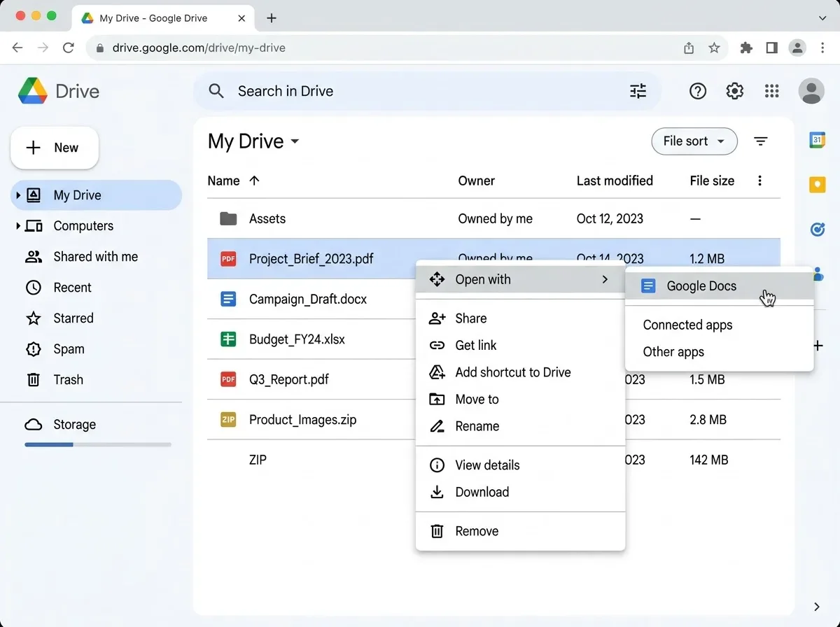
Task: Reverse the Name sort order arrow
Action: pos(254,181)
